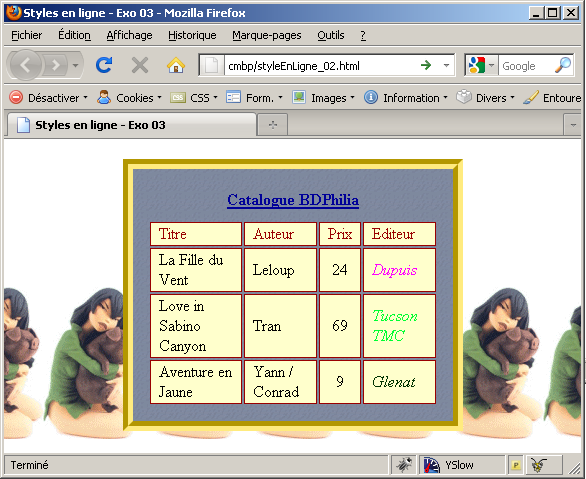Open the search engine selector dropdown
This screenshot has height=479, width=586.
(481, 65)
